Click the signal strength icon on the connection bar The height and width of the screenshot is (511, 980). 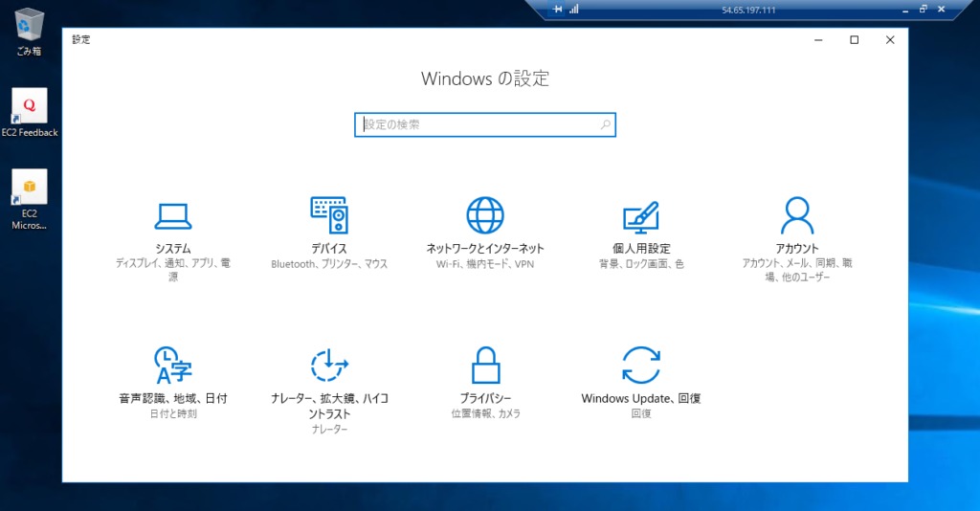click(574, 10)
